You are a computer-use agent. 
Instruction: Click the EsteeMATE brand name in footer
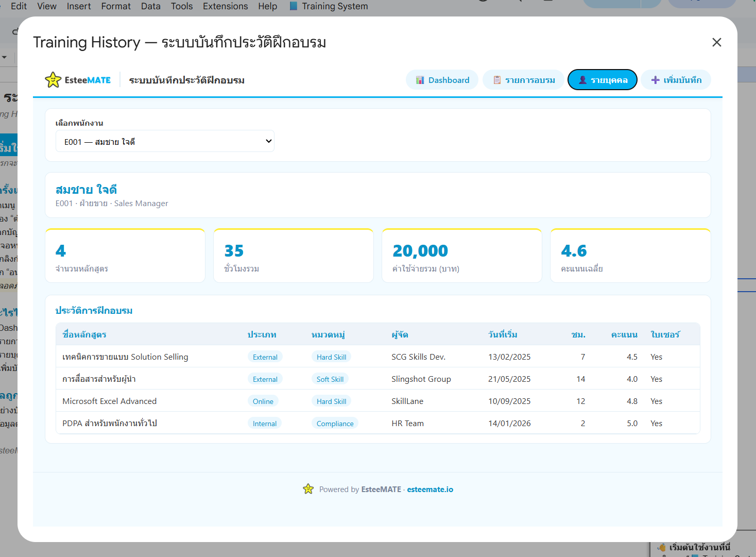(x=381, y=490)
